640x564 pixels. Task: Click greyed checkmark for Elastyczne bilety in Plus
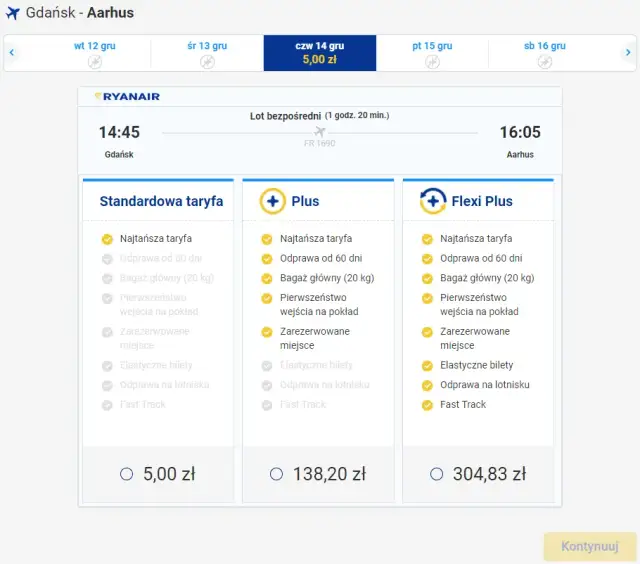[267, 366]
